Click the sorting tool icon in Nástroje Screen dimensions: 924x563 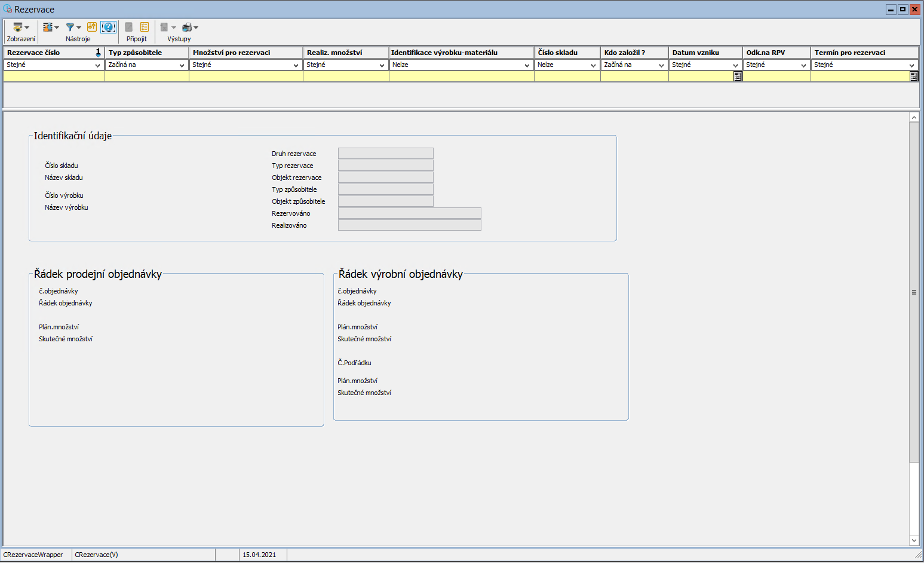pos(50,27)
